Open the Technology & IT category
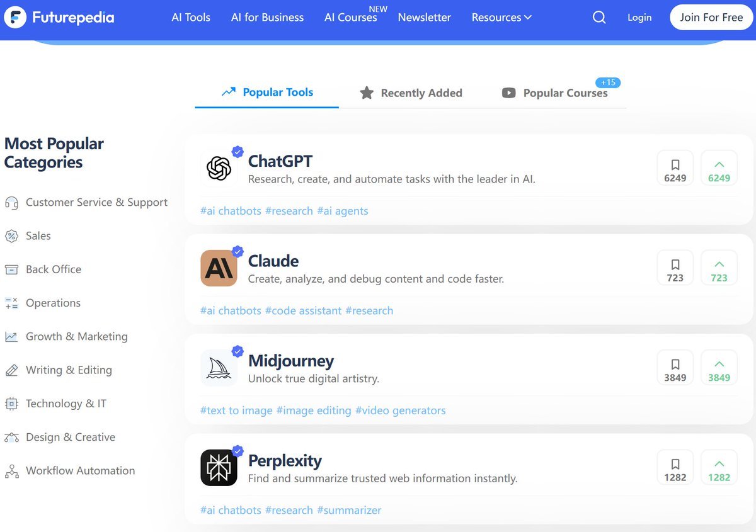The height and width of the screenshot is (532, 756). (66, 404)
